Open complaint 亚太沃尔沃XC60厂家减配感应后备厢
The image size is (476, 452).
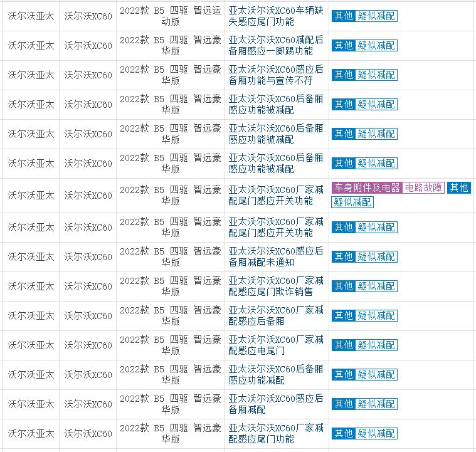click(276, 316)
